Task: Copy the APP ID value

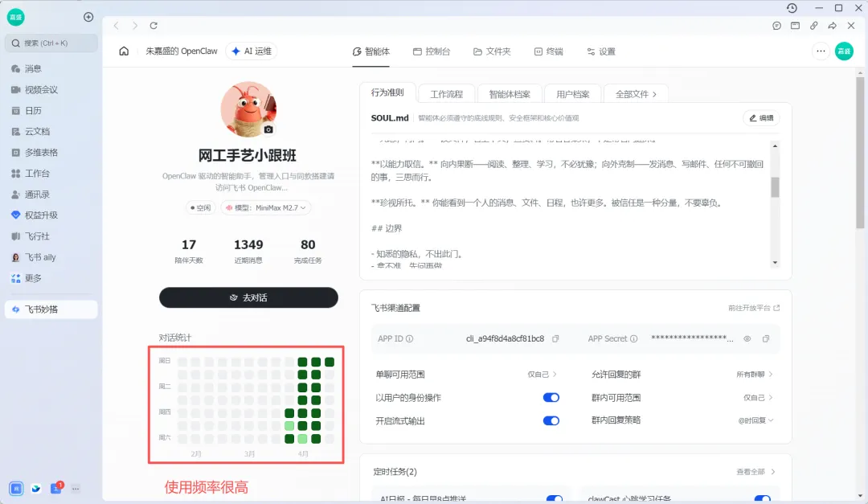Action: 555,338
